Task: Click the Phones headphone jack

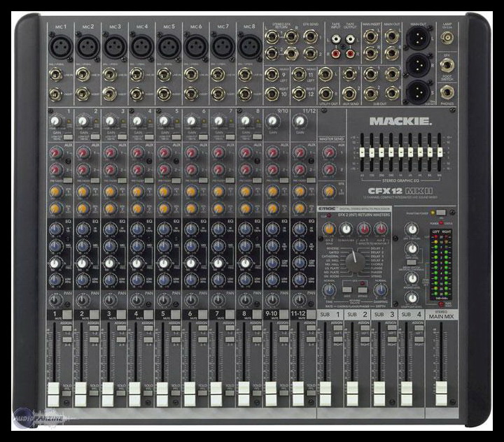Action: (x=447, y=92)
